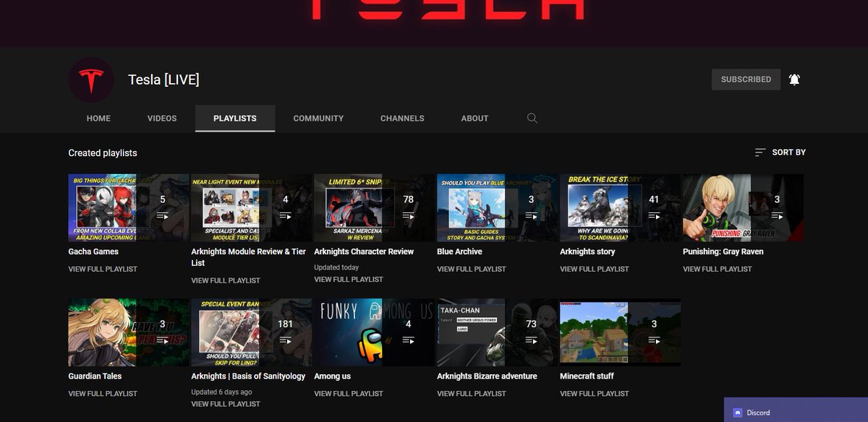
Task: Click playlist icon on Blue Archive thumbnail
Action: tap(531, 215)
